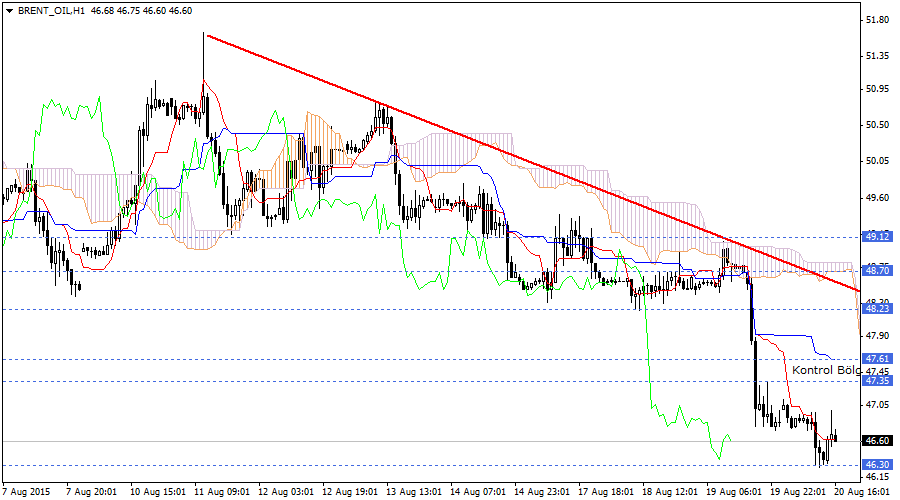Viewport: 900px width, 500px height.
Task: Click the 50.95 price scale value
Action: point(877,89)
